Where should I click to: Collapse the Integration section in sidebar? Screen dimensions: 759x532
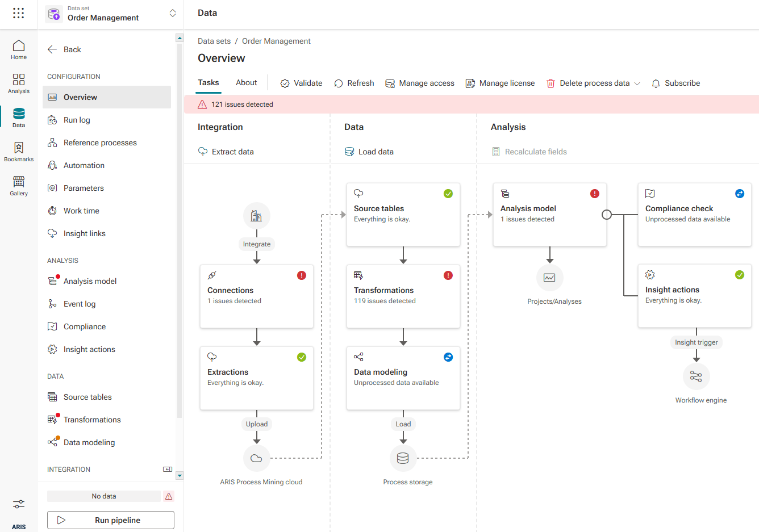[x=168, y=470]
